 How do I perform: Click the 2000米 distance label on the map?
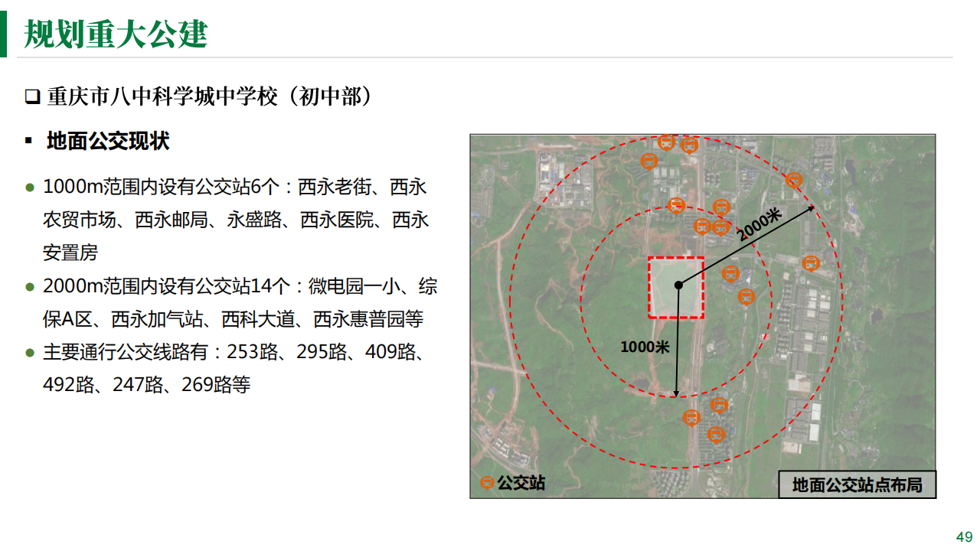(760, 225)
